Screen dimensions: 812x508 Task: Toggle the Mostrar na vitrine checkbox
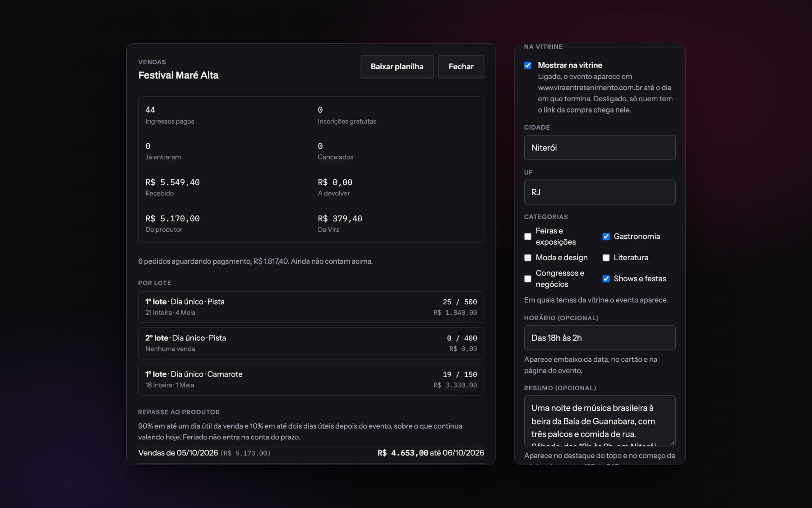tap(528, 65)
